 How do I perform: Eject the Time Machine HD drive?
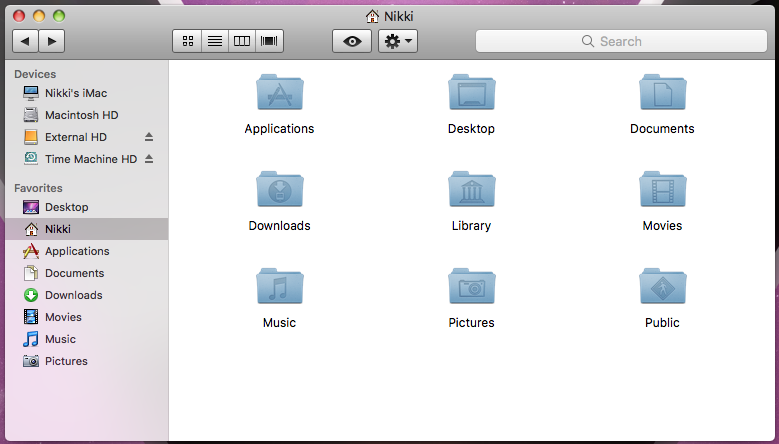pos(149,159)
